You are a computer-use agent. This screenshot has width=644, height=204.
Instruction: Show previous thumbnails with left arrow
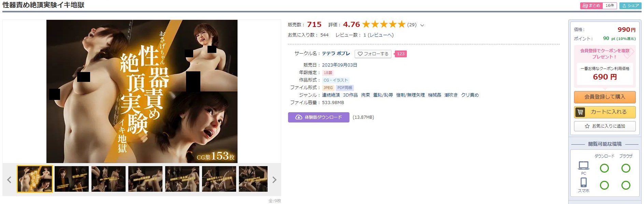point(9,180)
